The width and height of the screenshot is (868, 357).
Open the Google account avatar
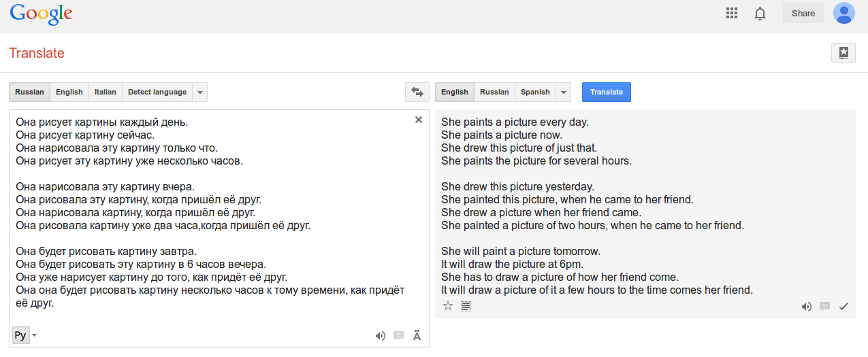844,13
